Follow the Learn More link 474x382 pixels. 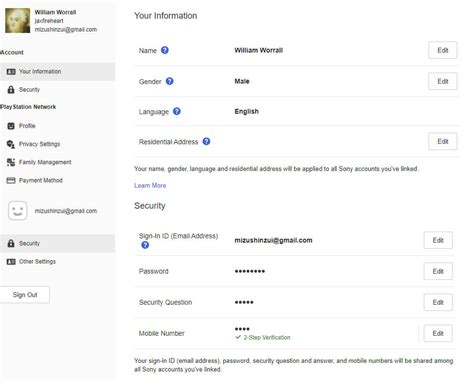pyautogui.click(x=150, y=186)
